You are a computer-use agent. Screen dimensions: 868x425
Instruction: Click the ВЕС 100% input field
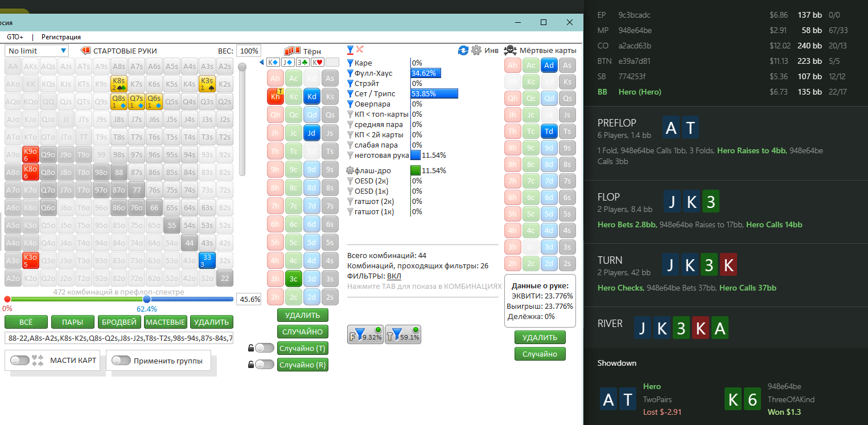[249, 51]
